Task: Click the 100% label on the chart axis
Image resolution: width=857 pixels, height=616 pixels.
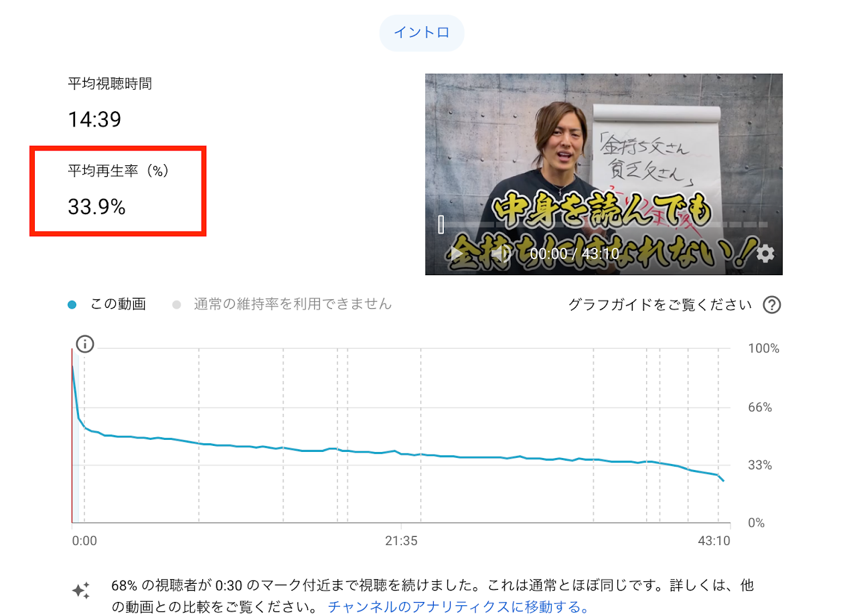Action: point(763,348)
